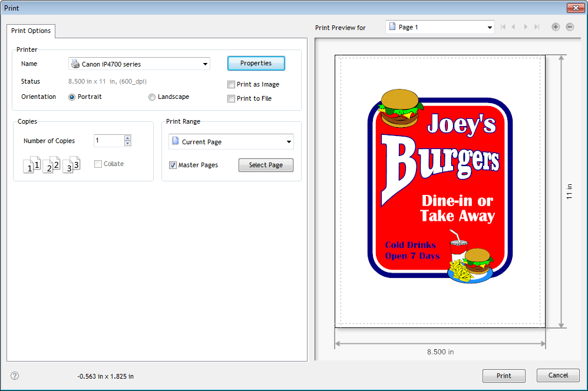Screen dimensions: 588x391
Task: Go to next page in preview
Action: pyautogui.click(x=526, y=27)
